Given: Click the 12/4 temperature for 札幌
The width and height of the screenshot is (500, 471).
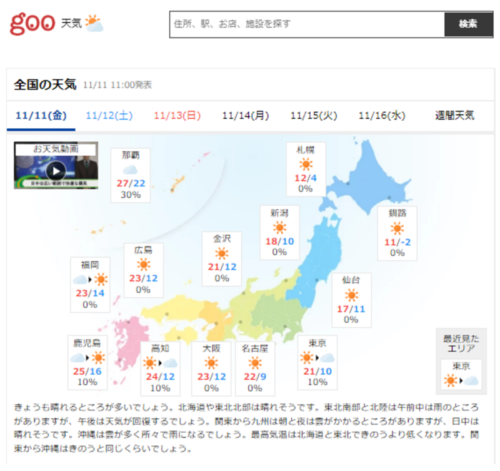Looking at the screenshot, I should (306, 178).
